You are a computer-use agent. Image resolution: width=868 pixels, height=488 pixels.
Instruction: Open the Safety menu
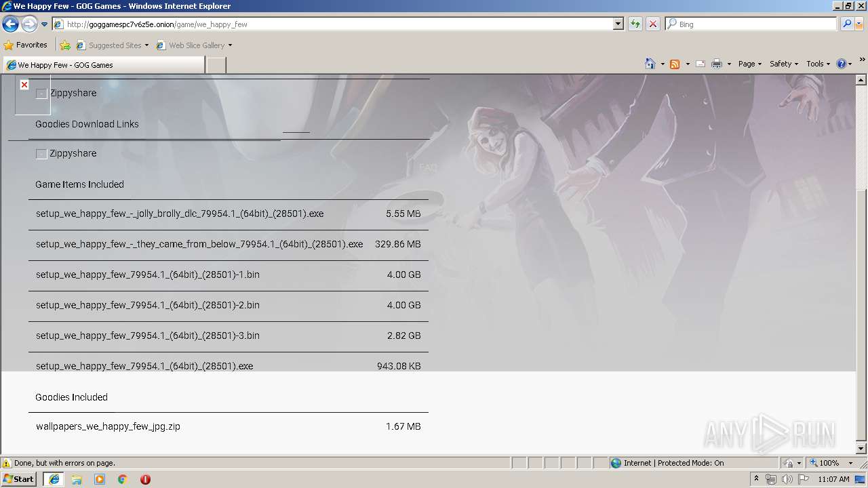[x=784, y=64]
